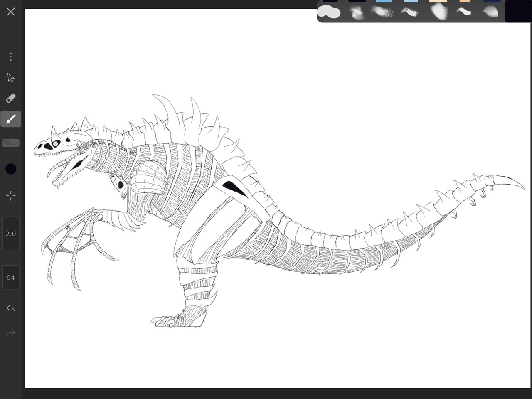This screenshot has width=532, height=399.
Task: Adjust brush opacity value 94
Action: click(11, 277)
